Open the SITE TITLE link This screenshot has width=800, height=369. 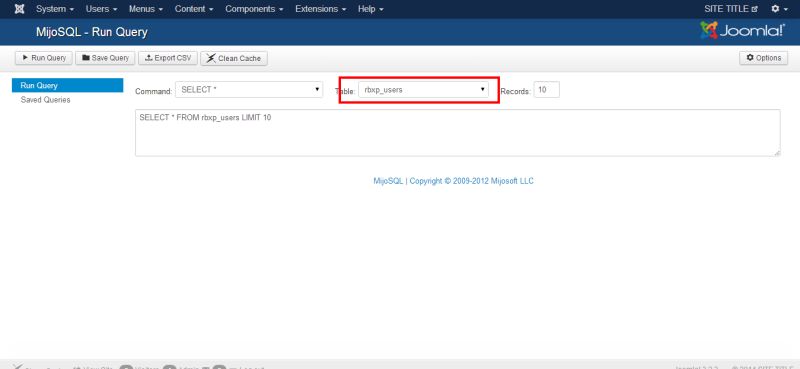pyautogui.click(x=731, y=9)
